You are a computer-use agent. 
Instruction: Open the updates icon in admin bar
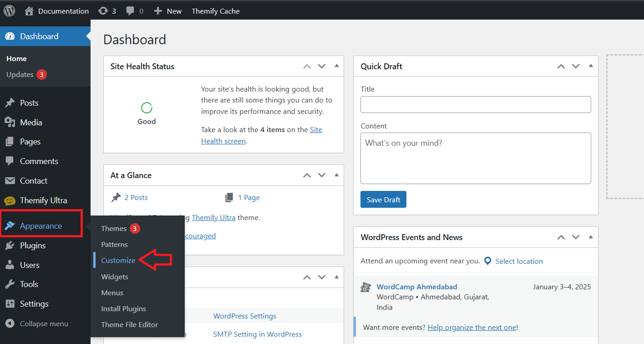[x=103, y=11]
